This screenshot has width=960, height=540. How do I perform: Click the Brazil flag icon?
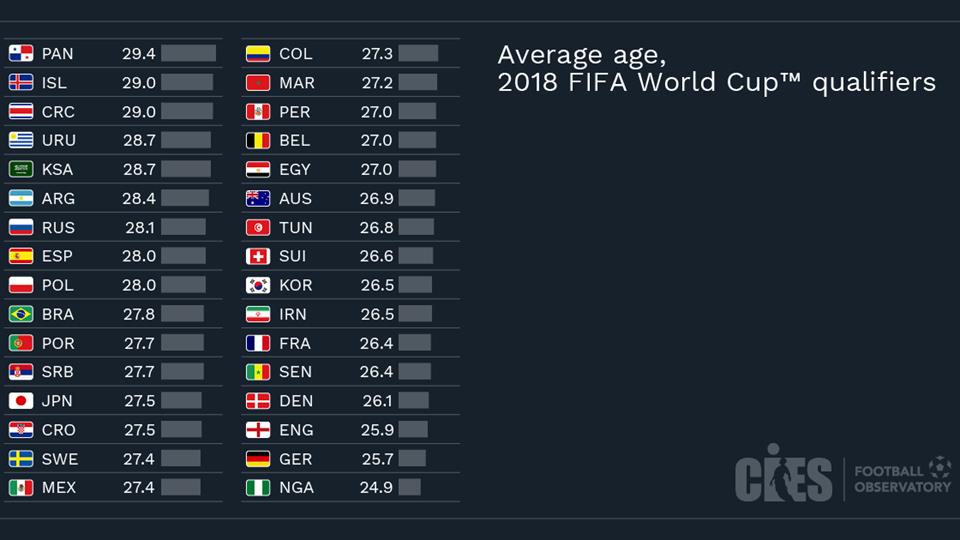pyautogui.click(x=21, y=314)
